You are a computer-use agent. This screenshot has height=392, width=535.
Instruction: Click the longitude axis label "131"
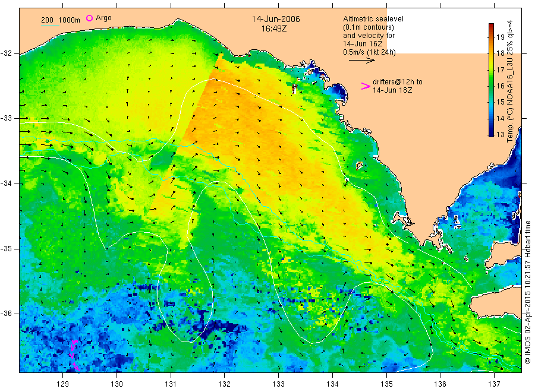[171, 384]
